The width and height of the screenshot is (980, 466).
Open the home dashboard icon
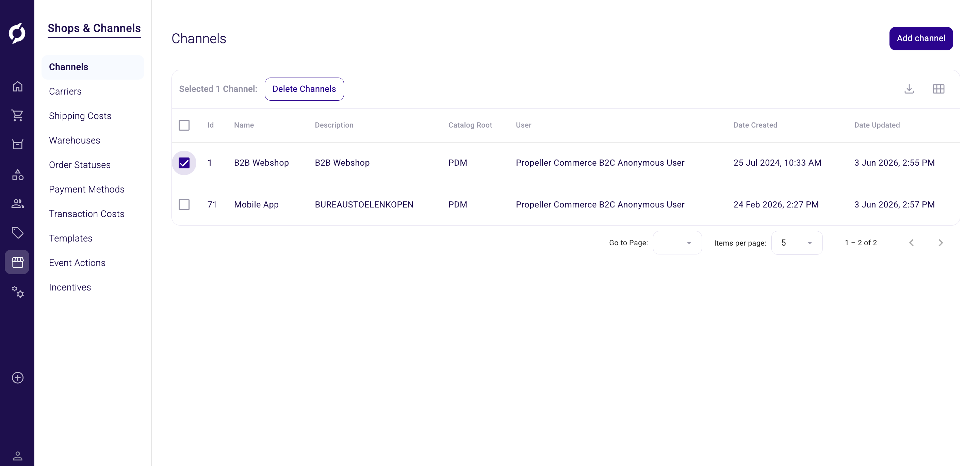[x=17, y=86]
